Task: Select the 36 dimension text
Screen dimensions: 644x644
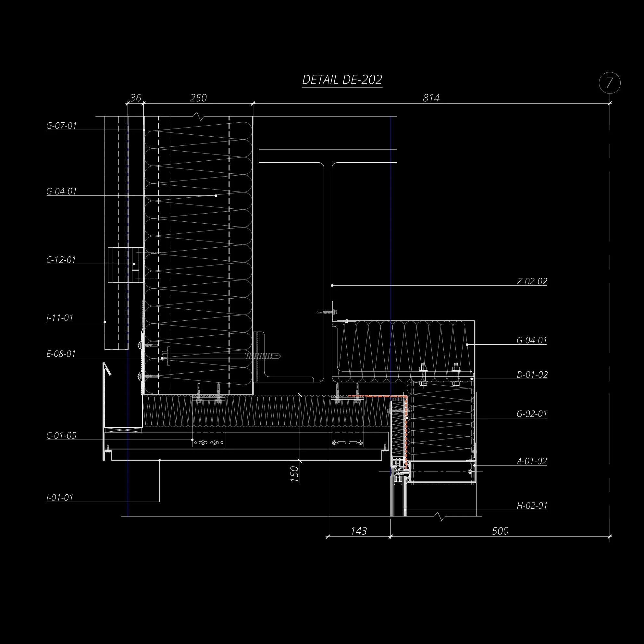Action: pos(136,98)
